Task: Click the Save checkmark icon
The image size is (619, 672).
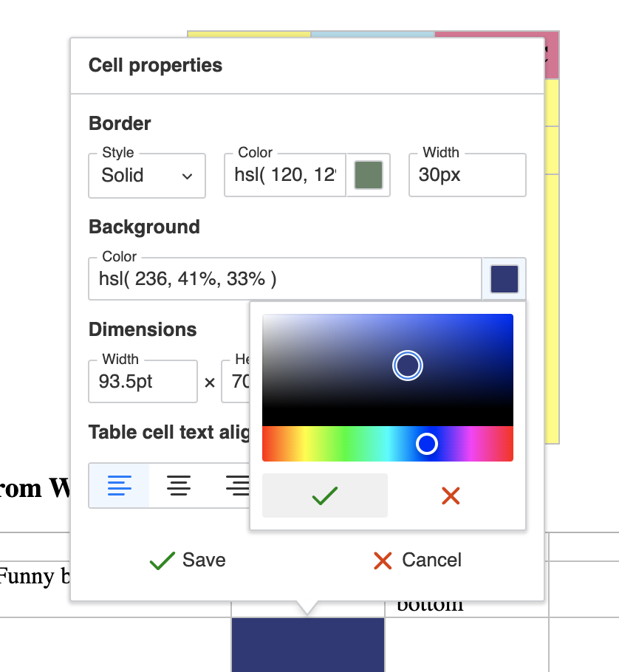Action: click(161, 560)
